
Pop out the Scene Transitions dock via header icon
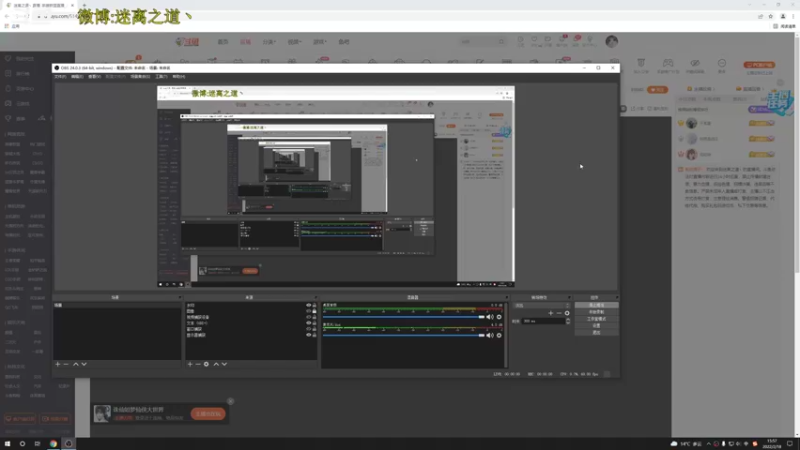(x=569, y=297)
